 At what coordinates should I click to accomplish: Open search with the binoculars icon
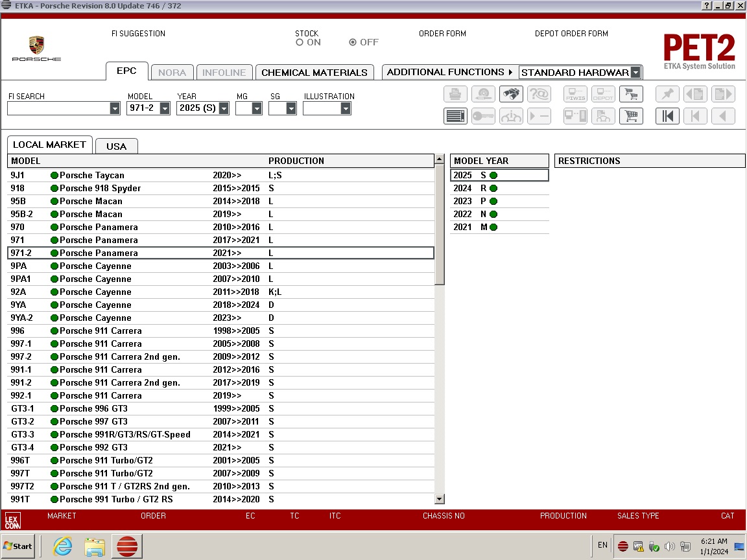[x=511, y=94]
